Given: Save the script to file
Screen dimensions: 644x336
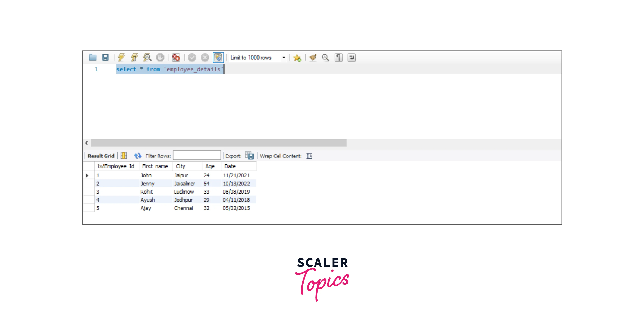Looking at the screenshot, I should (x=105, y=58).
